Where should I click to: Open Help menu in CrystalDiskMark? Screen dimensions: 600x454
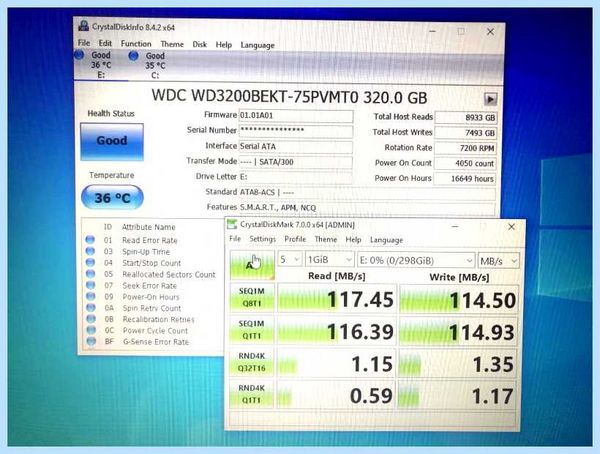coord(353,240)
